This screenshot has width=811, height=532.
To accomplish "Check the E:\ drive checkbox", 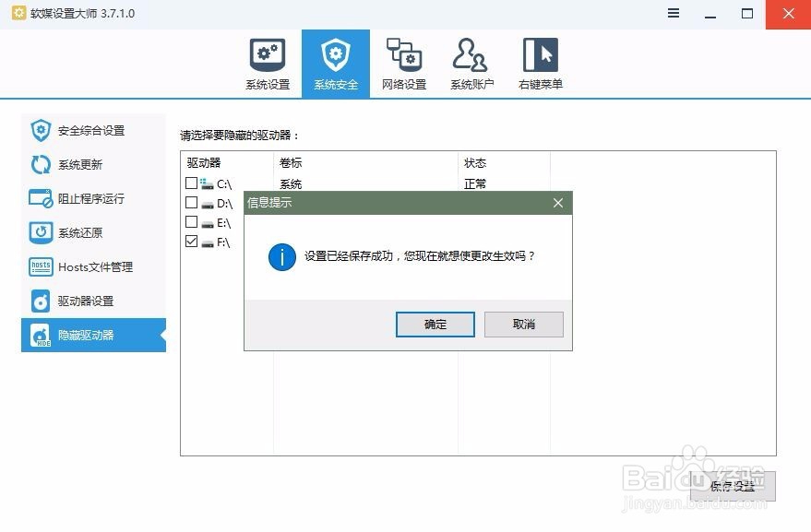I will 191,222.
